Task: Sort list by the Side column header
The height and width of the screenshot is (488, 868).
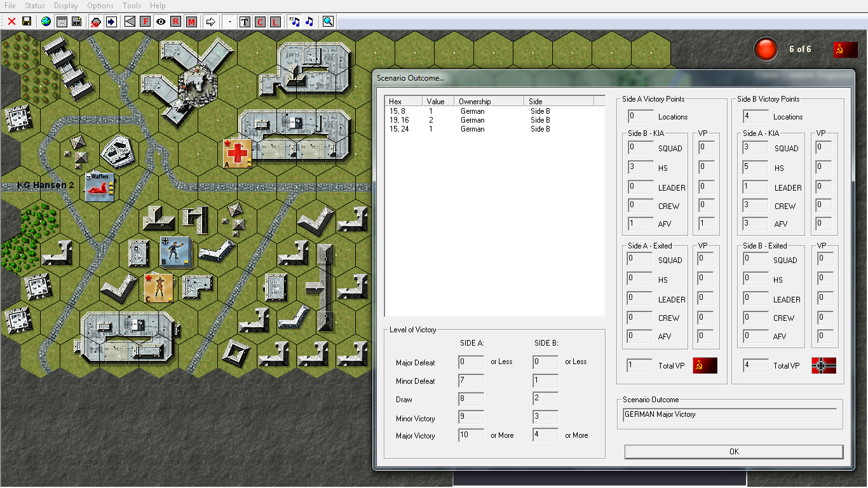Action: pyautogui.click(x=559, y=101)
